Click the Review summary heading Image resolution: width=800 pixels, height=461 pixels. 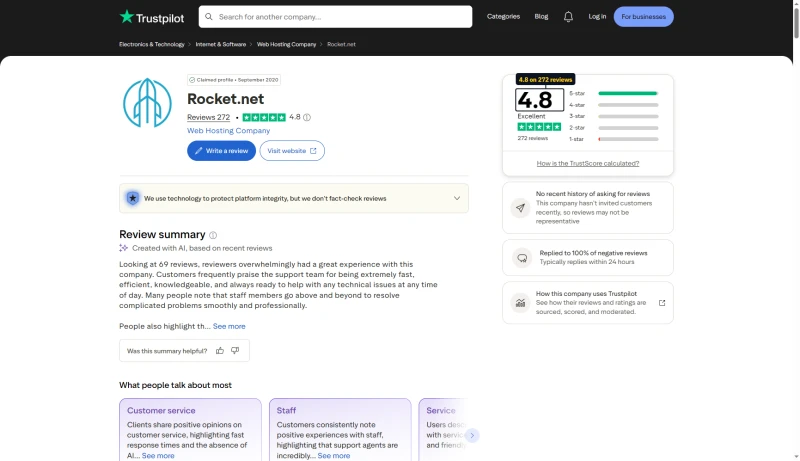click(x=162, y=235)
